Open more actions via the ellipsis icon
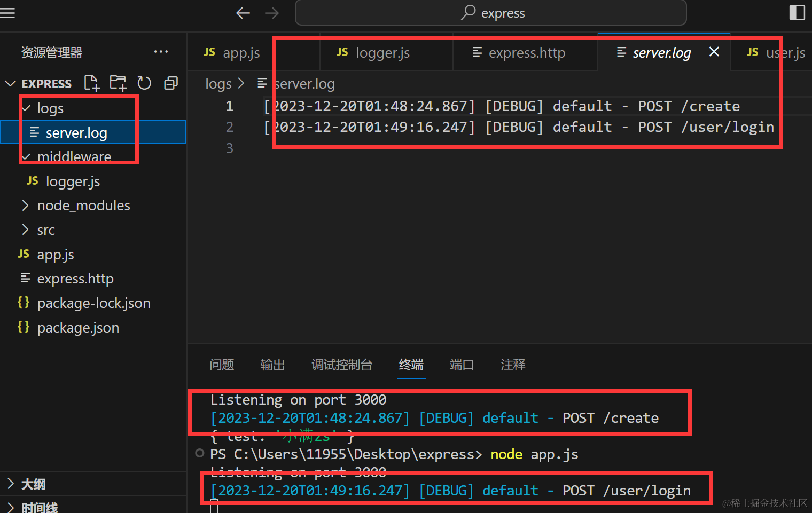Viewport: 812px width, 513px height. click(x=161, y=51)
